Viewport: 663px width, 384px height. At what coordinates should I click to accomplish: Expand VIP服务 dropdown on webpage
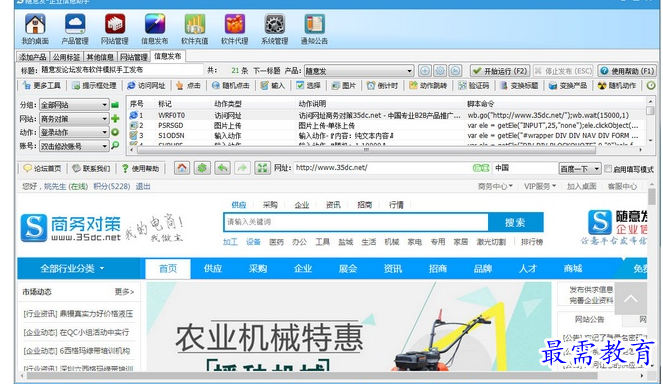(x=540, y=186)
